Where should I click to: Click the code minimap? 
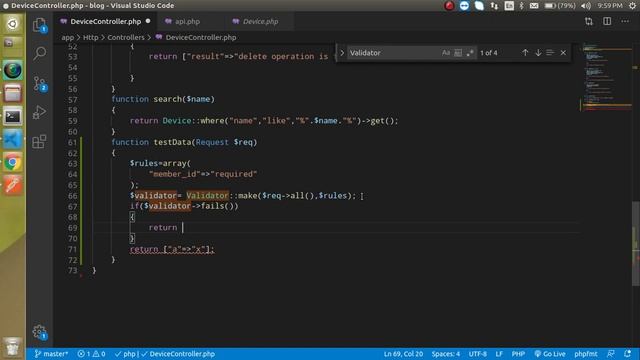click(x=607, y=78)
